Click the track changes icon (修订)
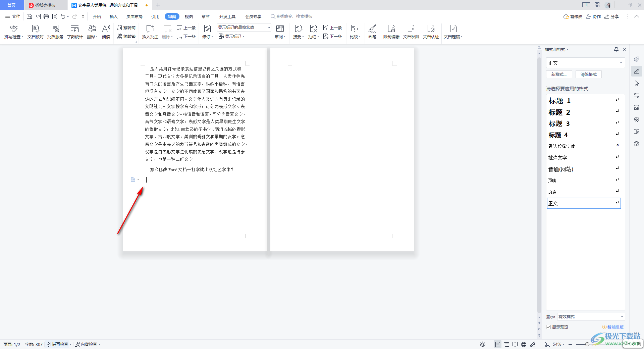 coord(208,32)
